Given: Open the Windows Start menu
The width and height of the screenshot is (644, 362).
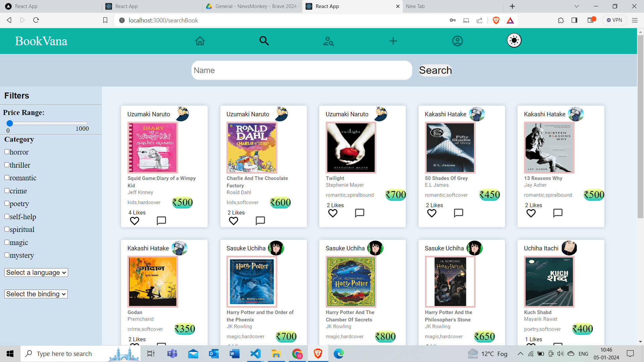Looking at the screenshot, I should 10,354.
